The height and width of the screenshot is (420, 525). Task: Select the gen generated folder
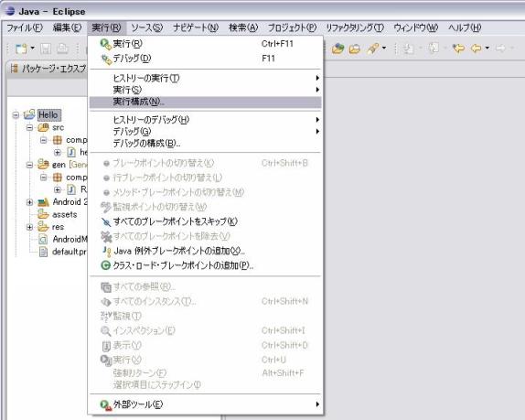(x=70, y=165)
